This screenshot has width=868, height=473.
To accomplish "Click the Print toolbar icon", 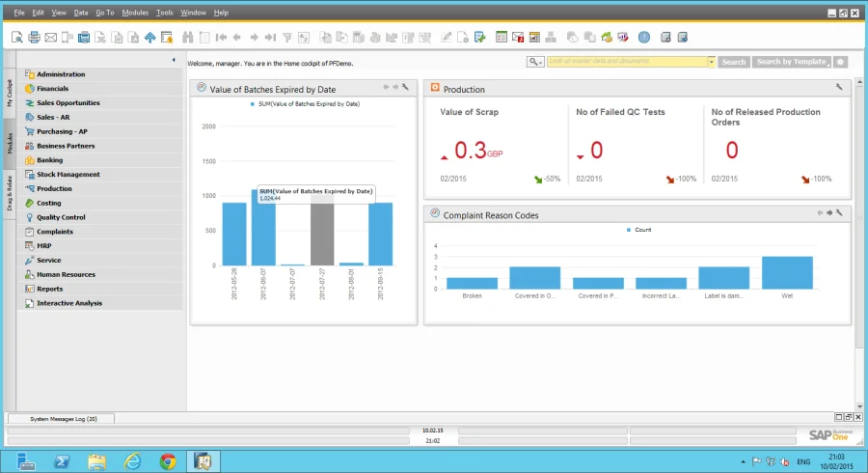I will pyautogui.click(x=34, y=37).
